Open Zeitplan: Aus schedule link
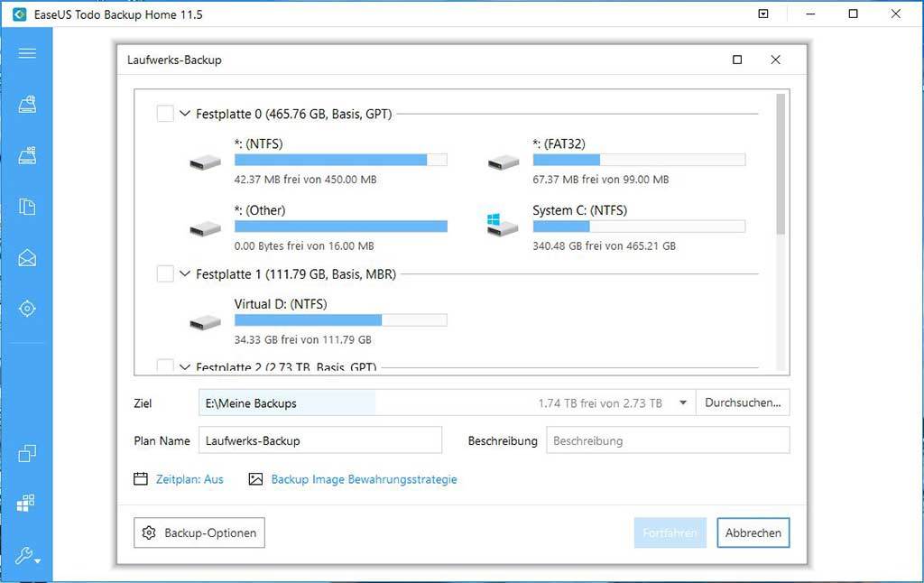924x583 pixels. (x=189, y=479)
